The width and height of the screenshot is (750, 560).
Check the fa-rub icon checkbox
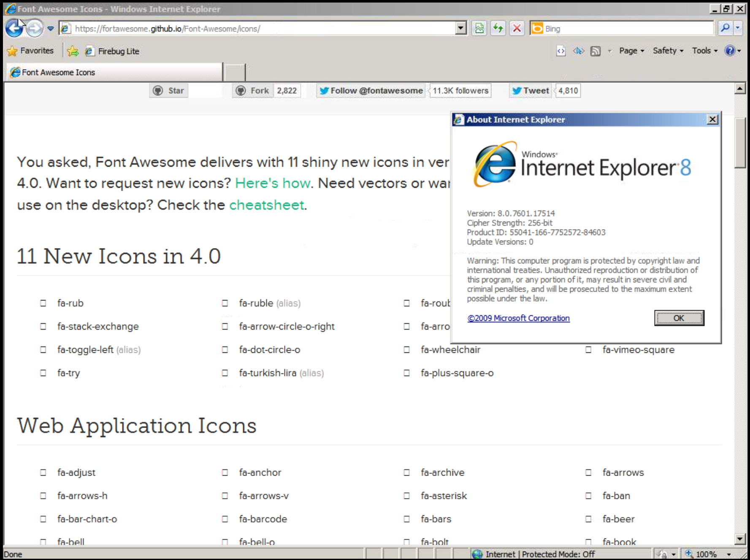point(43,303)
